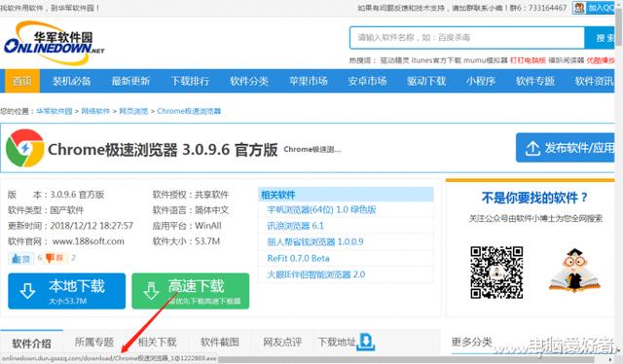Screen dimensions: 623x364
Task: Click the 软件大小：53.7M text
Action: pyautogui.click(x=186, y=241)
